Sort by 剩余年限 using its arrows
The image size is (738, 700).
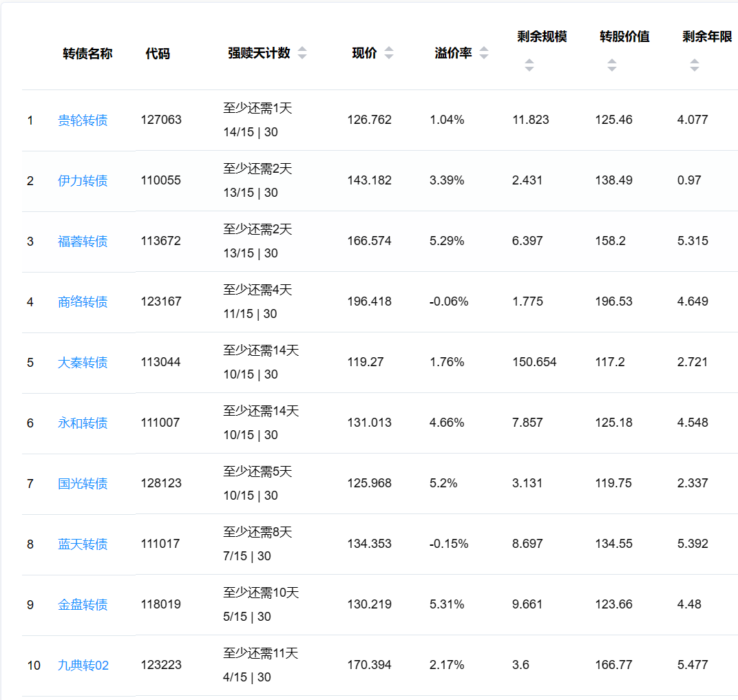point(694,65)
